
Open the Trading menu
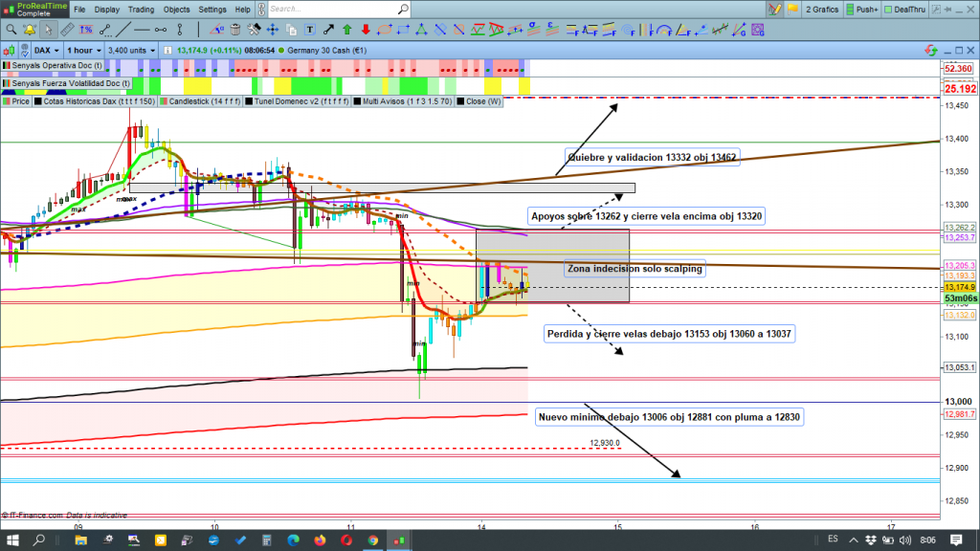[141, 9]
